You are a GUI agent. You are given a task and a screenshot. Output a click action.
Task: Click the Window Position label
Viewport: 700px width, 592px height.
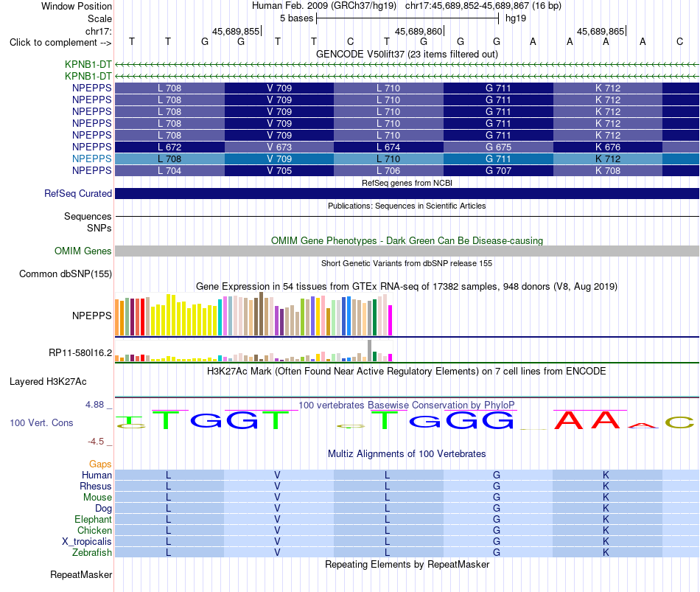tap(77, 6)
